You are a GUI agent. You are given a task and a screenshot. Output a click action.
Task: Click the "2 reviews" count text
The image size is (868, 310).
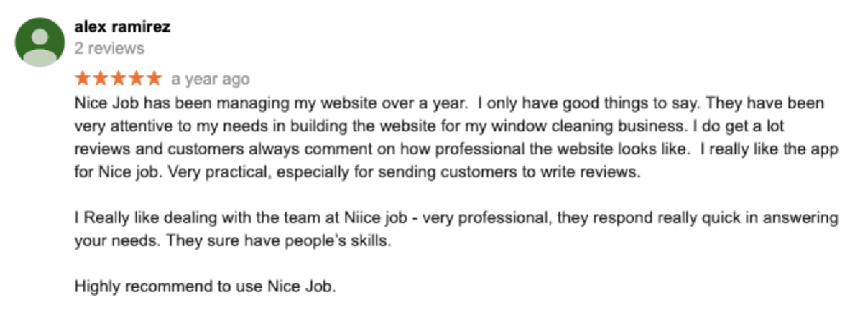point(109,49)
